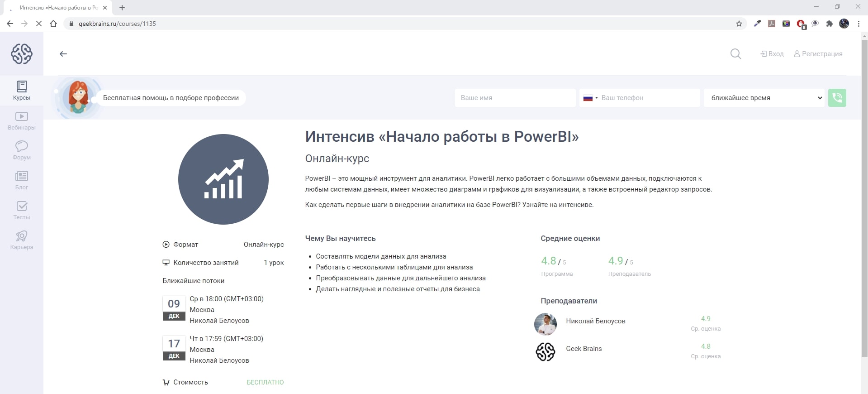Click the green phone callback button
The width and height of the screenshot is (868, 394).
[x=837, y=98]
